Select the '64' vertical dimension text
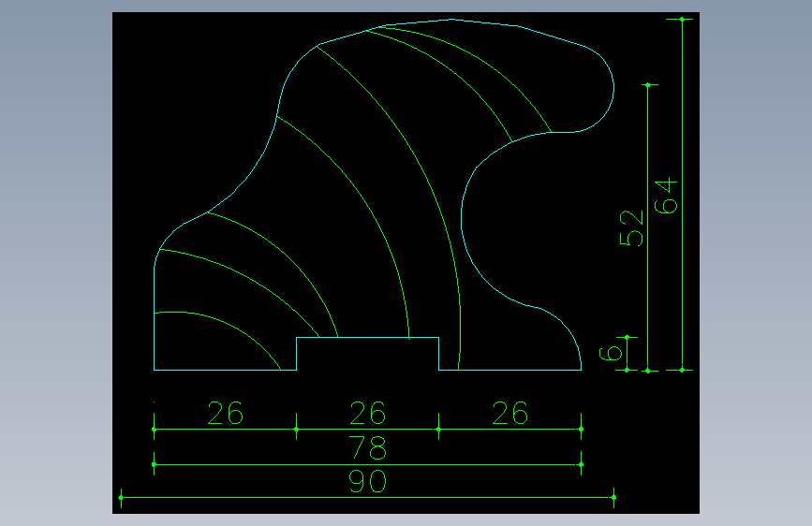812x526 pixels. click(x=666, y=196)
